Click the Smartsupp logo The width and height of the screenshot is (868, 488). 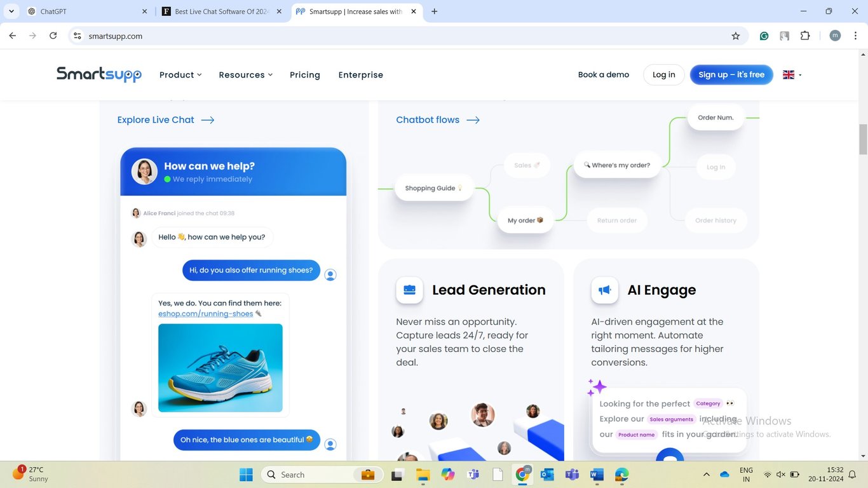[x=98, y=74]
